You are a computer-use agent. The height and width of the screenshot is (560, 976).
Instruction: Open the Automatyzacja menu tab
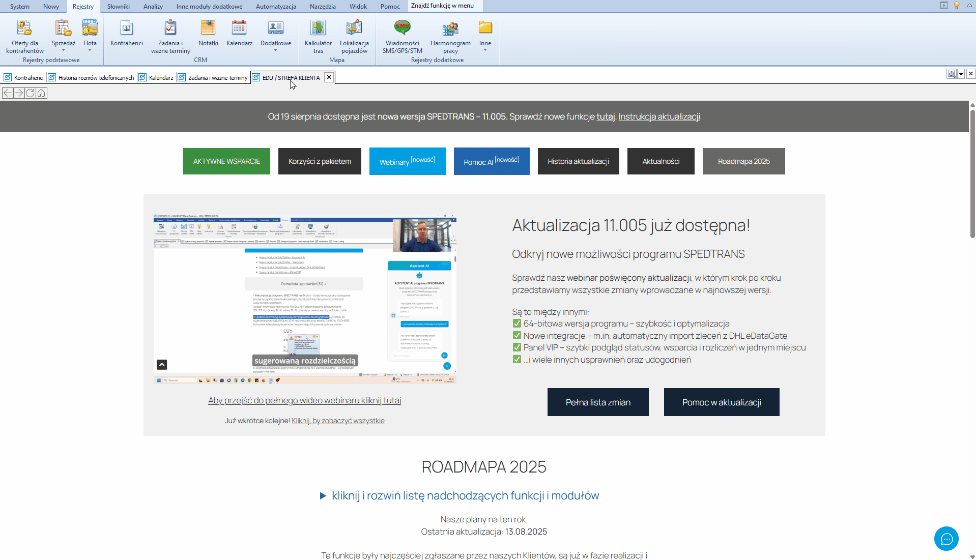coord(276,7)
